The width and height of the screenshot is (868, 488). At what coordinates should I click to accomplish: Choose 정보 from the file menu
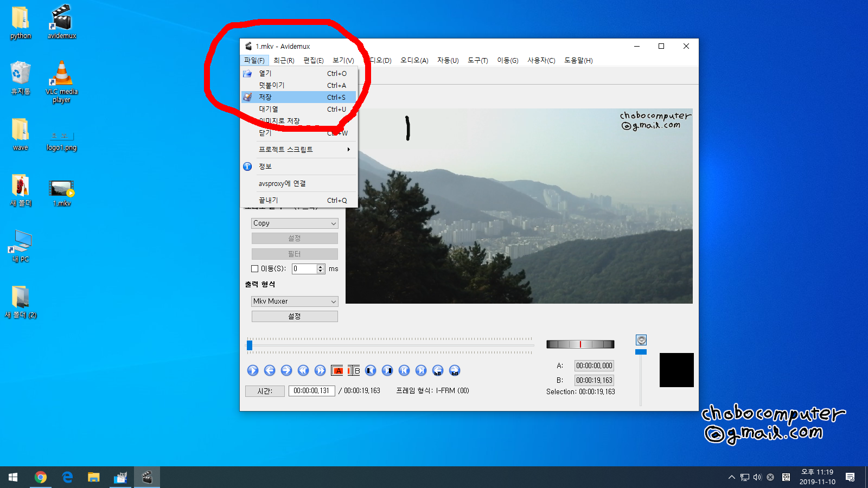pos(299,166)
